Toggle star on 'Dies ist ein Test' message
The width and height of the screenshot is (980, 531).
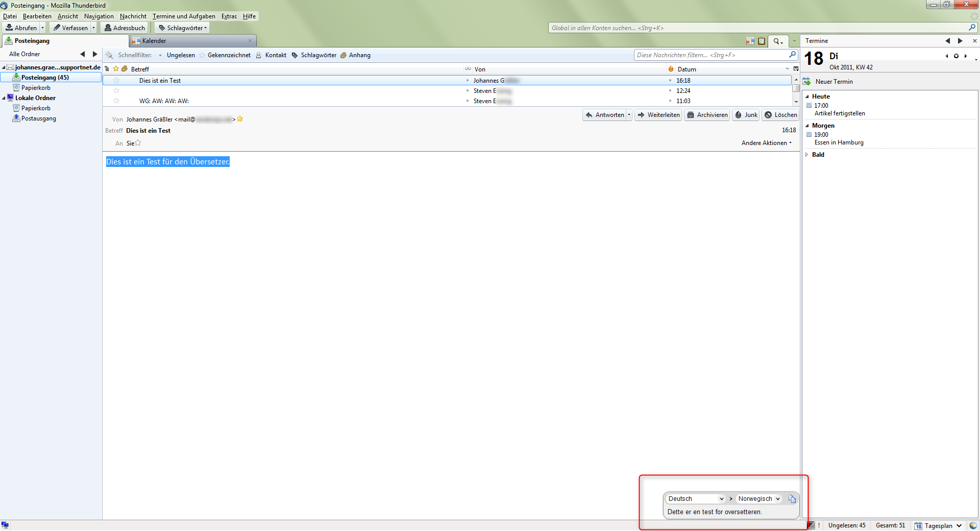pyautogui.click(x=116, y=81)
